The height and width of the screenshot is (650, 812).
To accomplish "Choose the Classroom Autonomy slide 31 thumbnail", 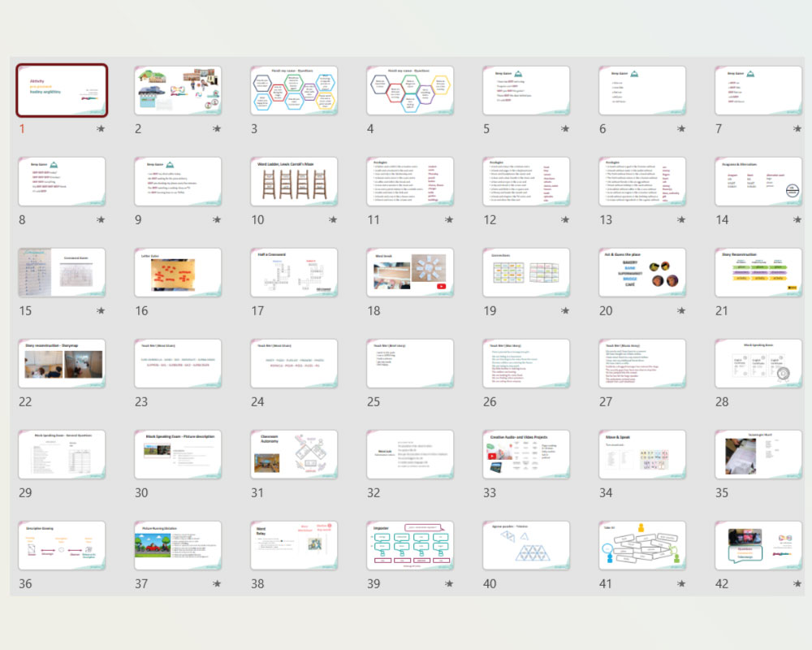I will (x=294, y=454).
